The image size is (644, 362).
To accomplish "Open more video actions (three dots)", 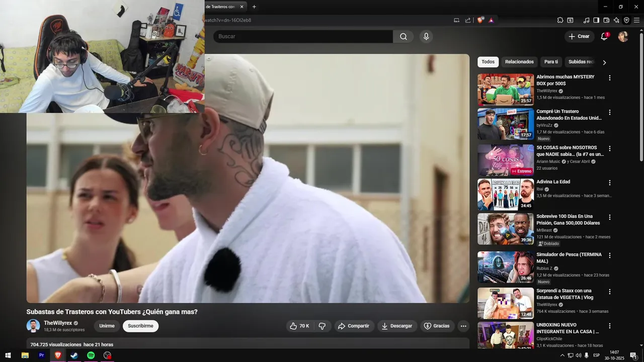I will point(463,326).
